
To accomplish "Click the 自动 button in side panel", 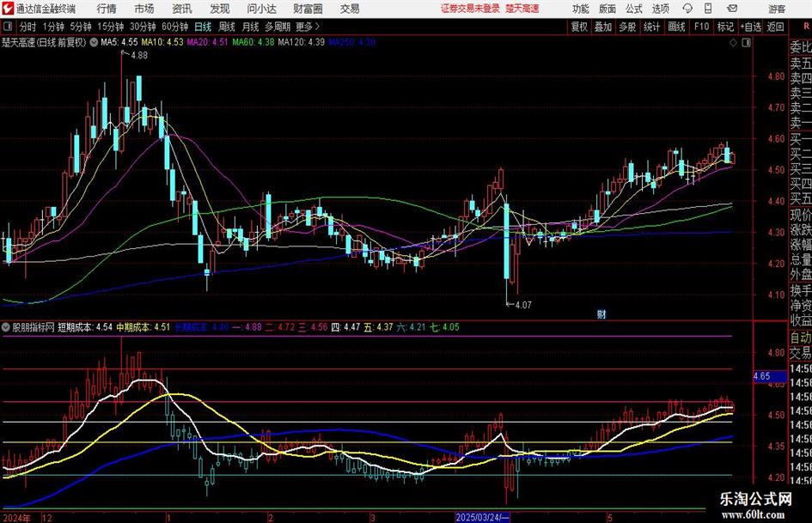I will click(800, 338).
